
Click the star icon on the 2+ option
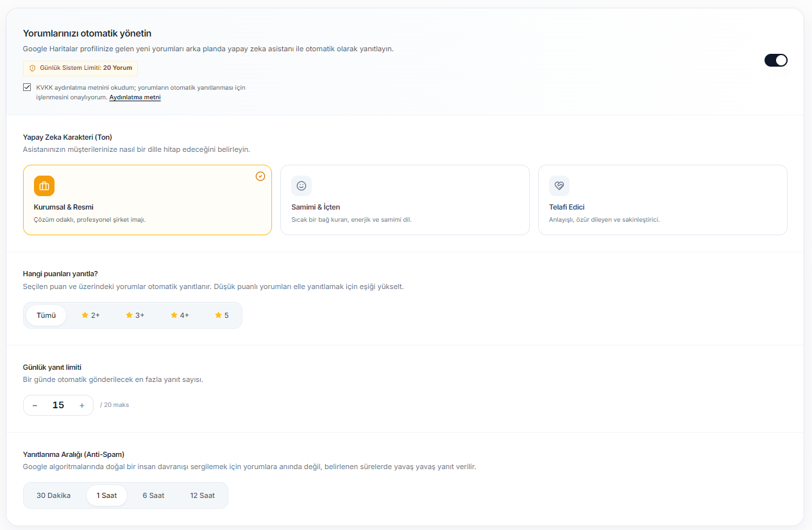coord(85,315)
